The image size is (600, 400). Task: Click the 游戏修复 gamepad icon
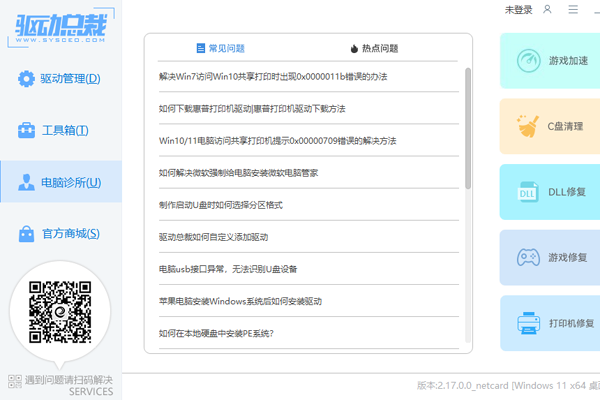528,258
